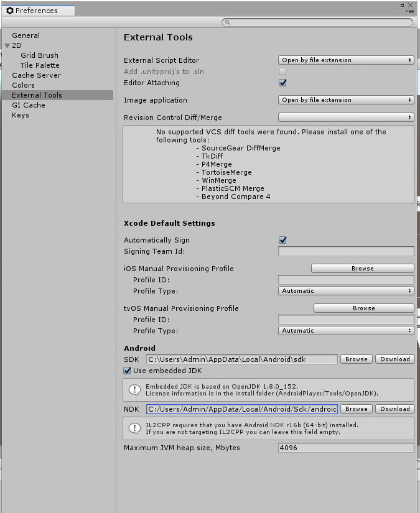Open the panel options menu icon

coord(409,11)
